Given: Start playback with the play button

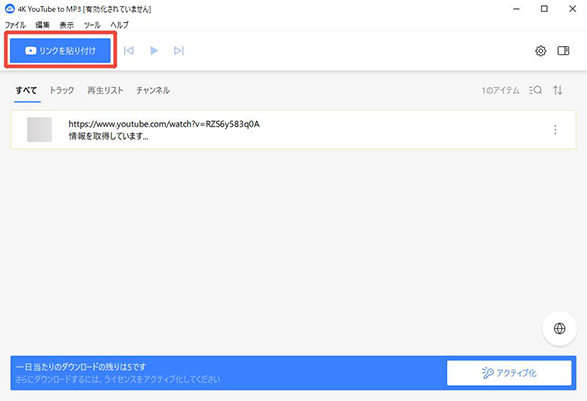Looking at the screenshot, I should pyautogui.click(x=154, y=51).
